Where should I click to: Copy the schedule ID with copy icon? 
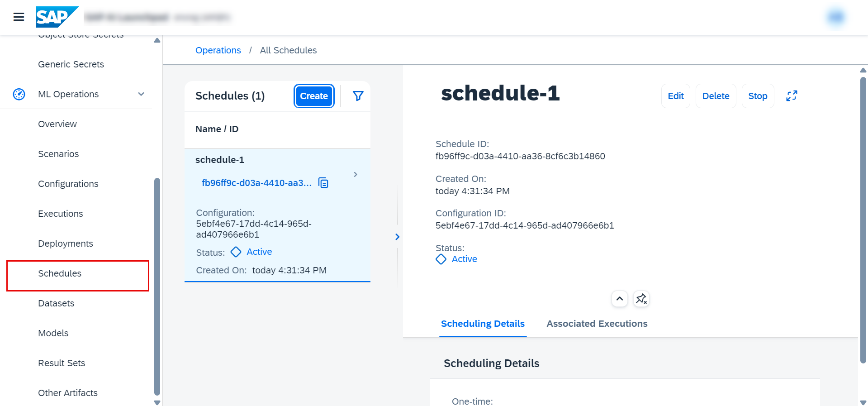(x=323, y=183)
